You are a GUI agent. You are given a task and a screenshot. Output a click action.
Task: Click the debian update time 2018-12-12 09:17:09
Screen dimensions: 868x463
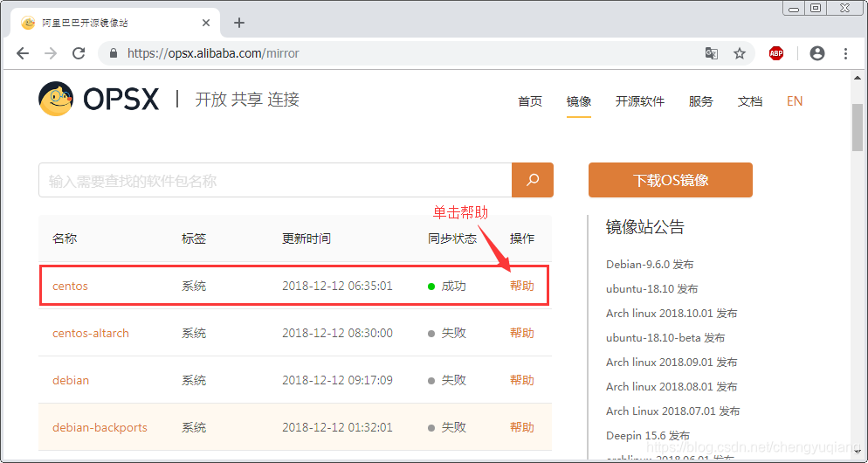tap(337, 380)
